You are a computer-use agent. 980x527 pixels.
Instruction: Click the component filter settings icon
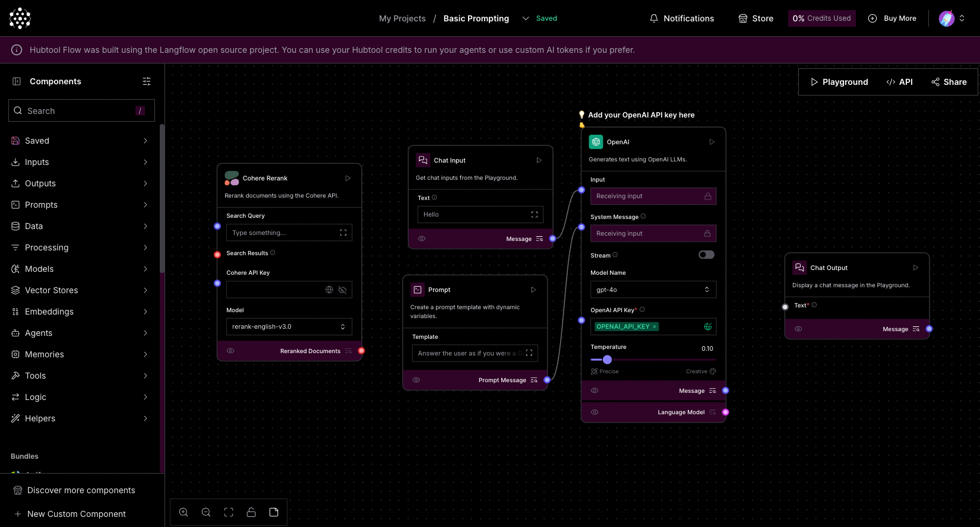coord(147,81)
